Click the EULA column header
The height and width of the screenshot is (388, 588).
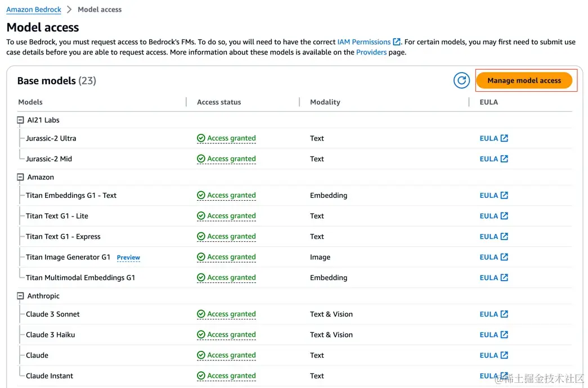tap(488, 102)
